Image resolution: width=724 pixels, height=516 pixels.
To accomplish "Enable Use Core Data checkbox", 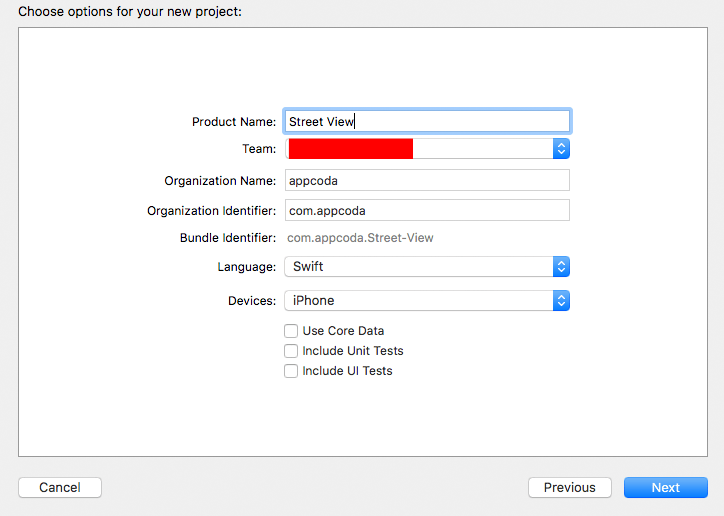I will [x=291, y=331].
